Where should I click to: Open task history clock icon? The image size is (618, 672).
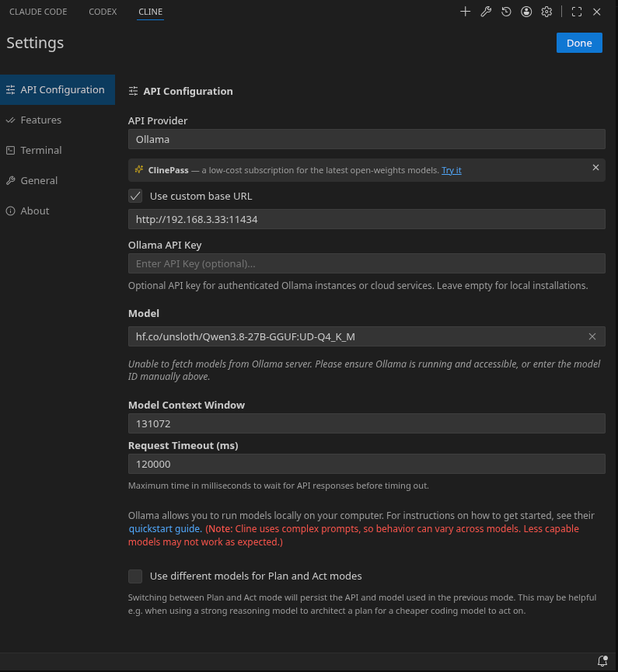(x=506, y=12)
